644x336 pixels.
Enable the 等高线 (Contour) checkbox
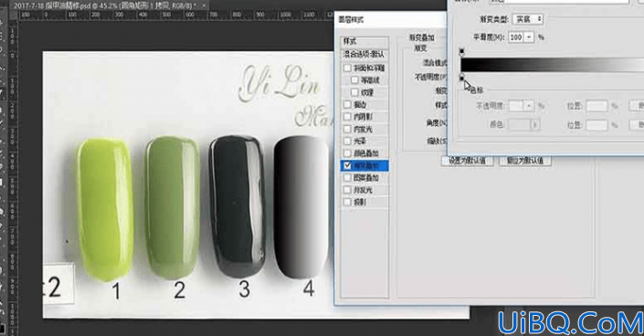(354, 80)
